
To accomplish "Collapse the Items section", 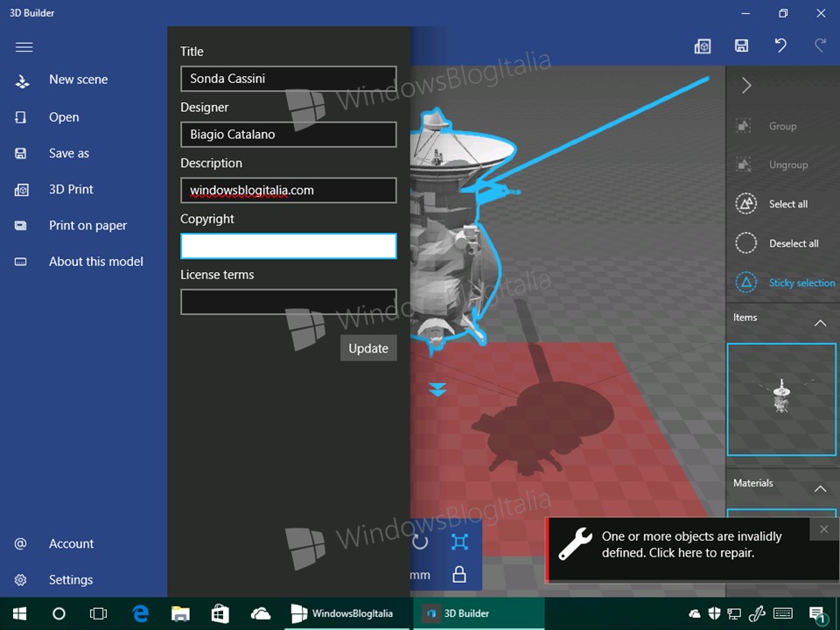I will pyautogui.click(x=820, y=323).
